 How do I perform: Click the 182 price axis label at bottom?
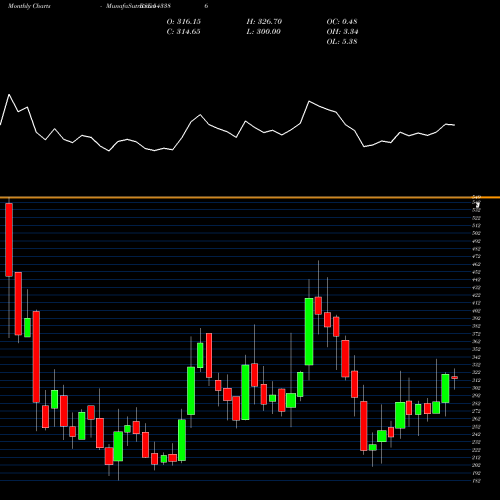click(476, 481)
